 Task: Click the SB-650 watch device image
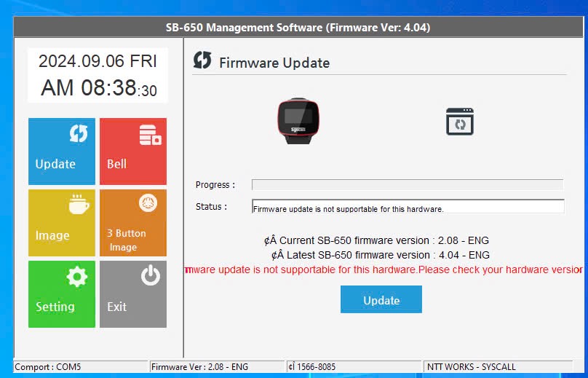click(298, 121)
